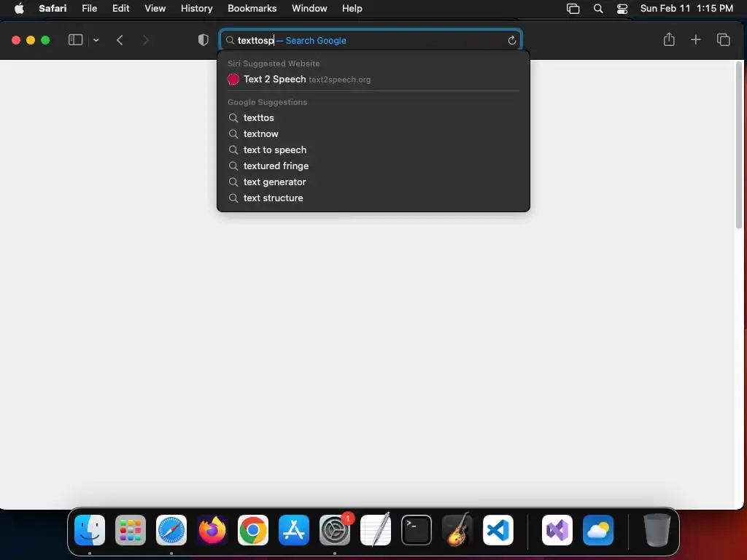The width and height of the screenshot is (747, 560).
Task: Select 'textured fringe' suggestion
Action: 373,166
